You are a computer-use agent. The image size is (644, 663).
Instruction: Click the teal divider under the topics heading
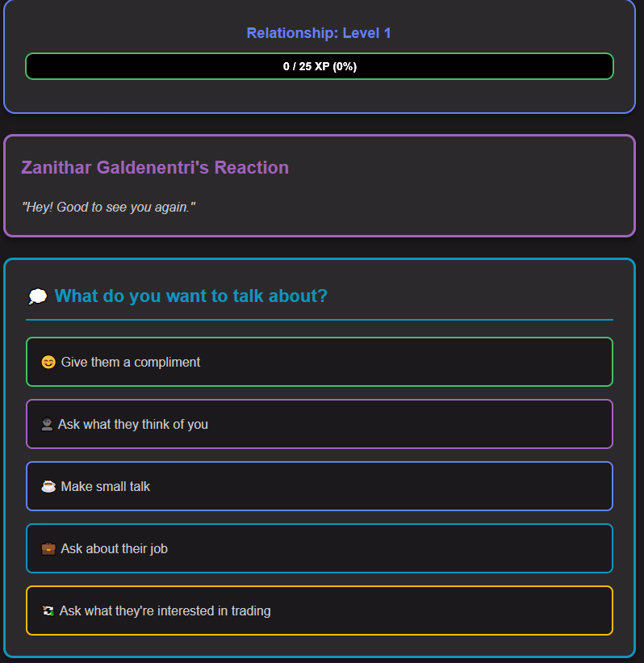(319, 320)
